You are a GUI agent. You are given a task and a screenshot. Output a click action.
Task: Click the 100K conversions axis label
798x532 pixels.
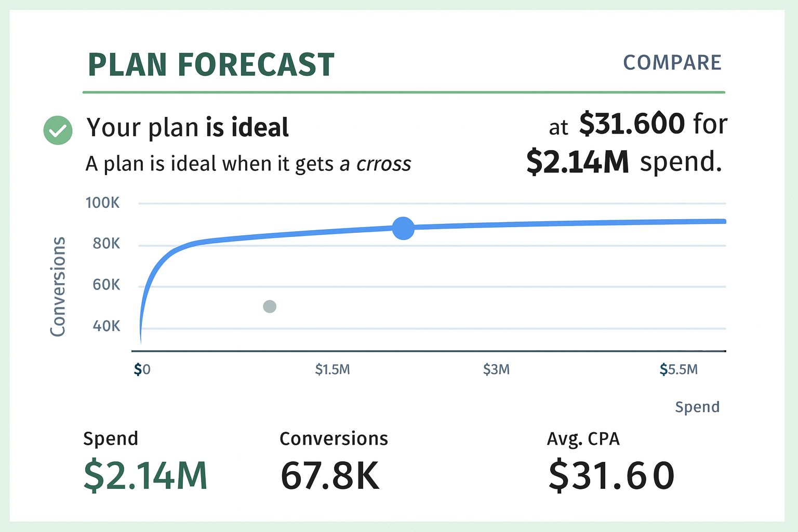point(102,203)
